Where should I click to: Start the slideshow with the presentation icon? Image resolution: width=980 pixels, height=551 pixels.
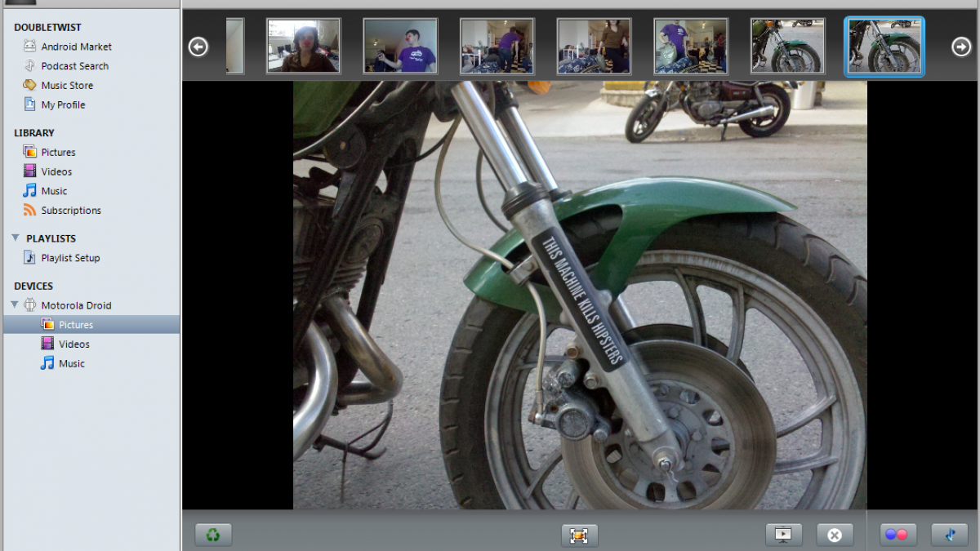(783, 535)
